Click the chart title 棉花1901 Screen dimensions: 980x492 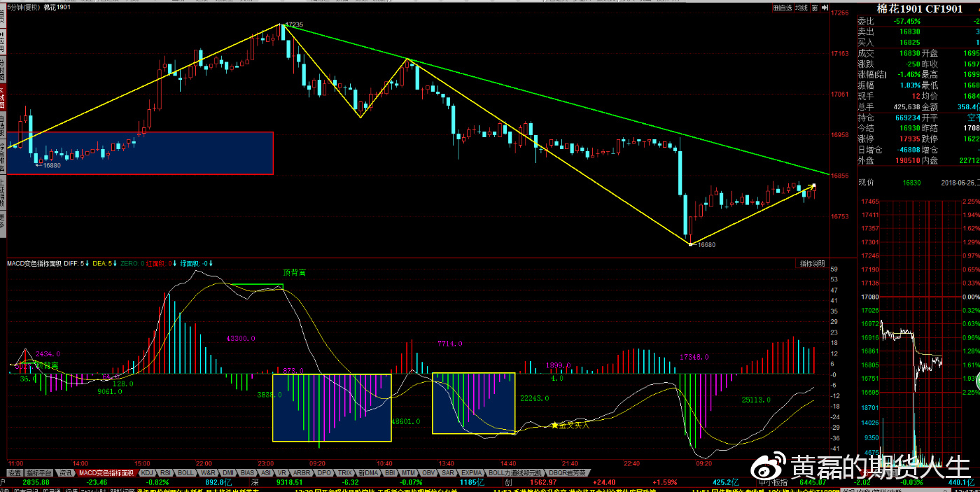pos(57,8)
